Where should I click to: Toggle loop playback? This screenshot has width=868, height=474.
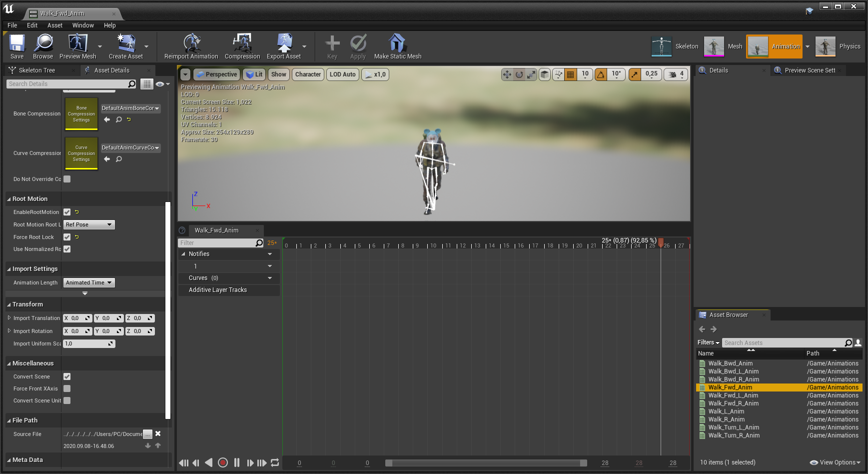coord(275,463)
